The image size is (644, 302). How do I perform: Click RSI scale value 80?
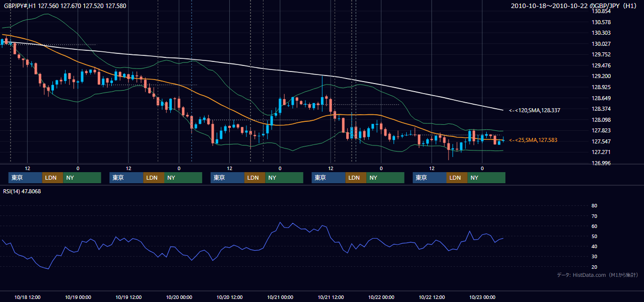pyautogui.click(x=594, y=206)
